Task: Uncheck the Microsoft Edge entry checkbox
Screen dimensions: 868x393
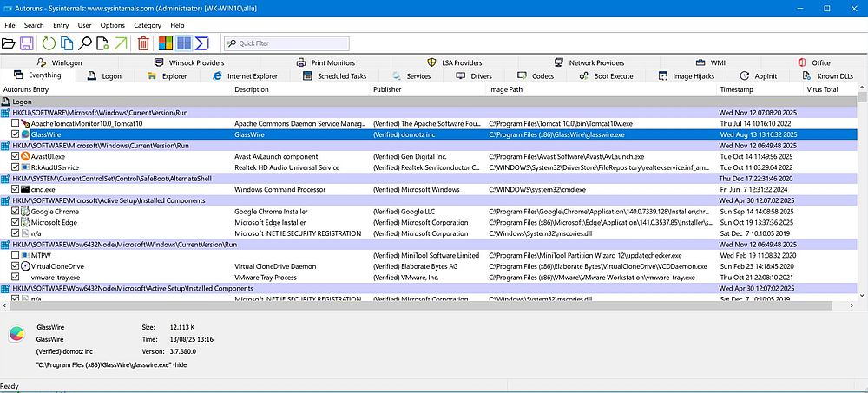Action: (16, 222)
